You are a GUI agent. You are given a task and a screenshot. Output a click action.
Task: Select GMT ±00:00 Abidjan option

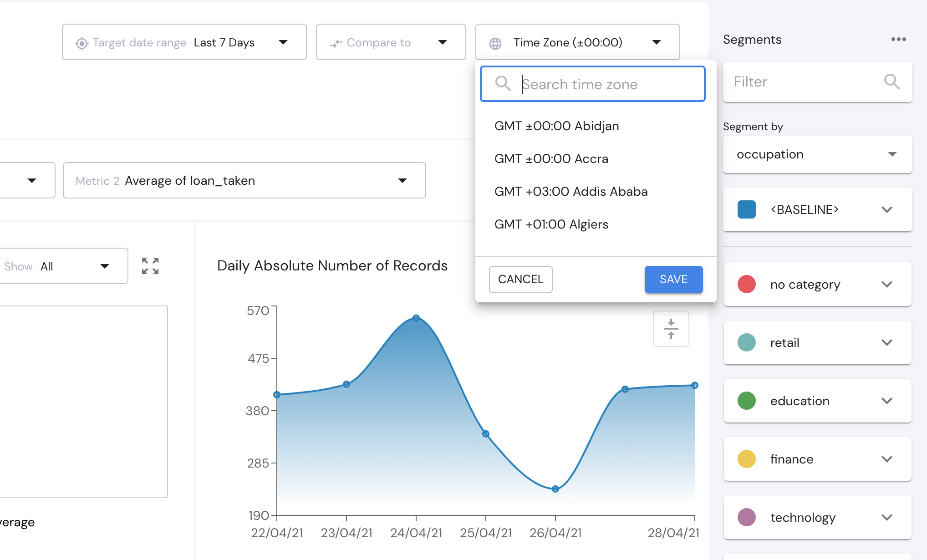click(556, 126)
